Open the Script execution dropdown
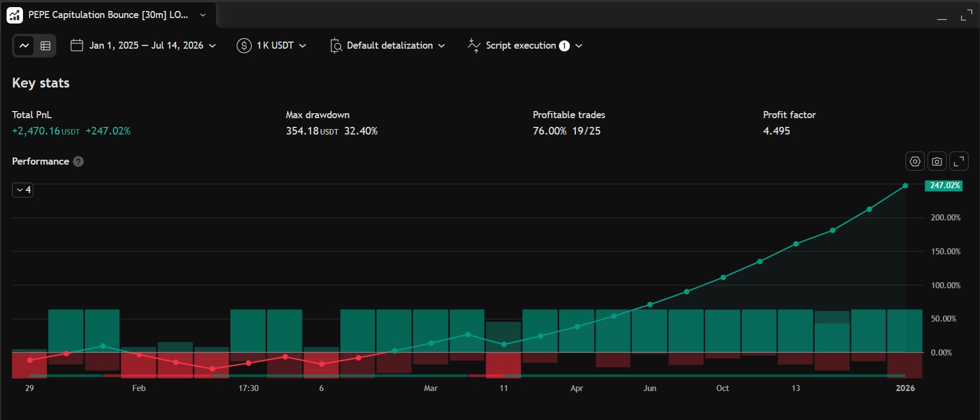 (x=579, y=46)
